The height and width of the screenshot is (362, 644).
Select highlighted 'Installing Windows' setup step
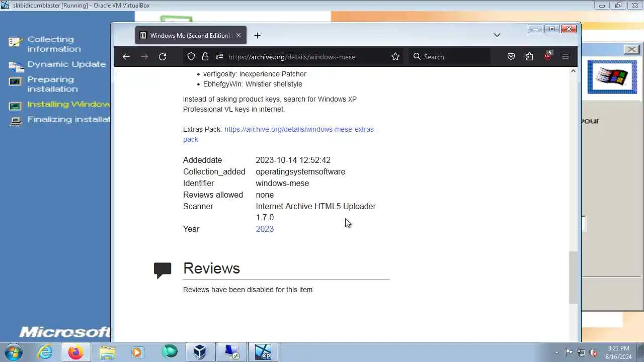point(69,104)
